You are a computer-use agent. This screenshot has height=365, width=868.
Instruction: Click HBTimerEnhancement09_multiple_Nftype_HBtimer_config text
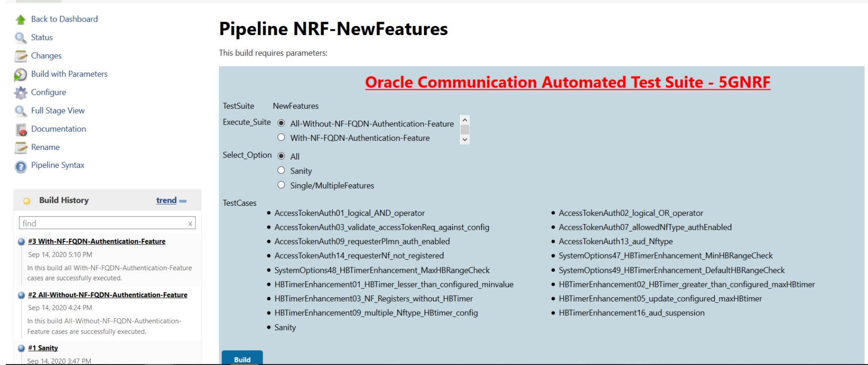(376, 313)
